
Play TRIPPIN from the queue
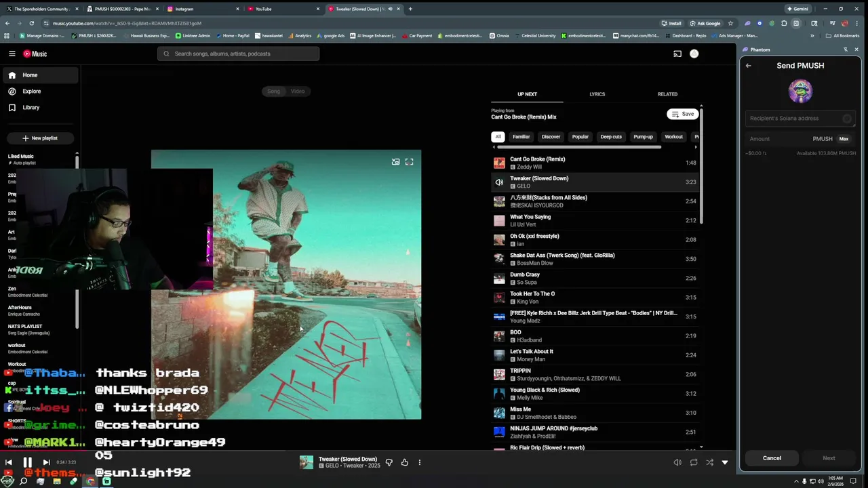click(596, 374)
